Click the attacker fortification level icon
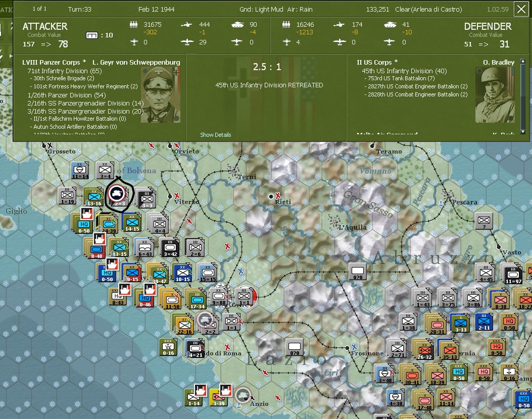 (x=92, y=35)
